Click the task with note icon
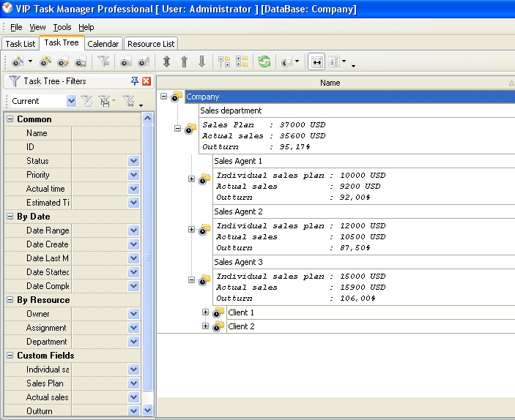 coord(287,61)
